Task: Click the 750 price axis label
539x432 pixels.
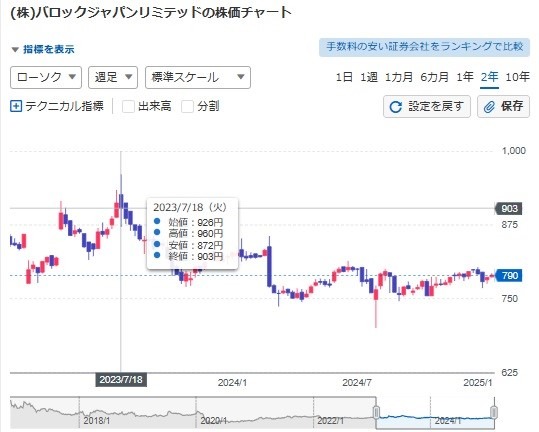Action: pyautogui.click(x=509, y=299)
